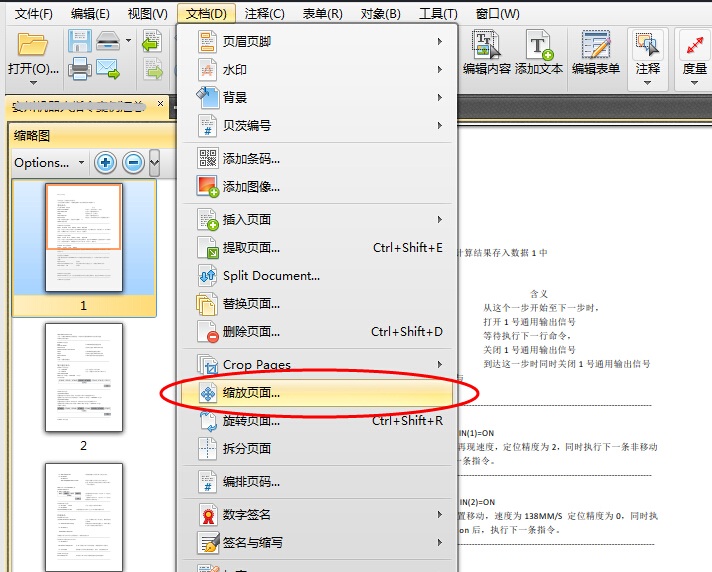This screenshot has width=712, height=572.
Task: Choose 拆分页面 menu item
Action: pyautogui.click(x=317, y=449)
